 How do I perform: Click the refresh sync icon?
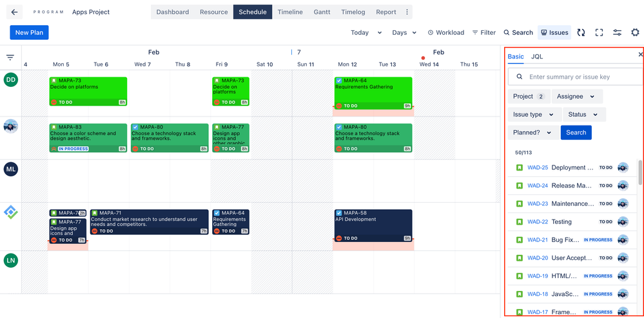click(x=581, y=32)
